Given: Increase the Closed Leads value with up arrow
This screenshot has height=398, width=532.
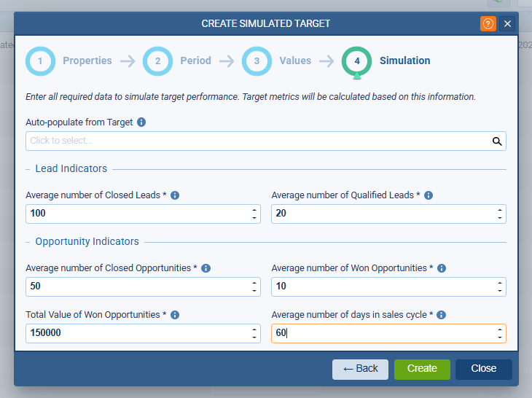Looking at the screenshot, I should (x=254, y=210).
